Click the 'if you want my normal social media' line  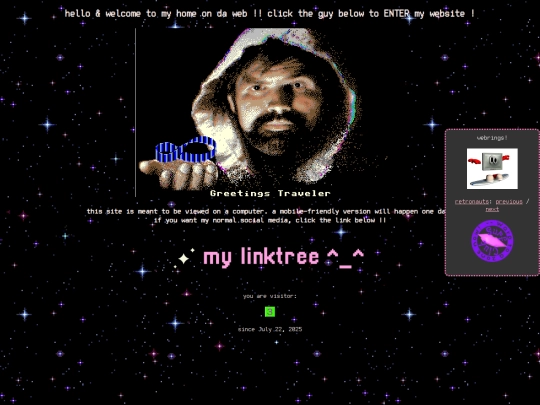270,220
